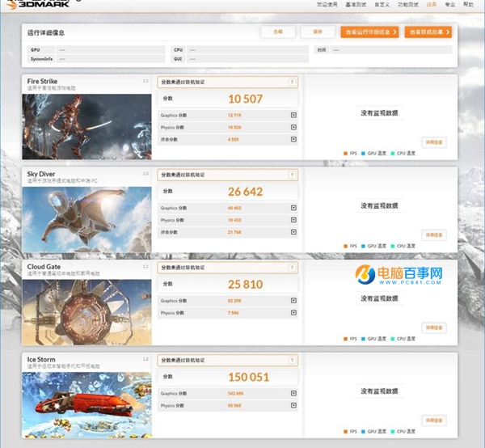485x448 pixels.
Task: Switch to the 基准测试 benchmarks tab
Action: (x=356, y=4)
